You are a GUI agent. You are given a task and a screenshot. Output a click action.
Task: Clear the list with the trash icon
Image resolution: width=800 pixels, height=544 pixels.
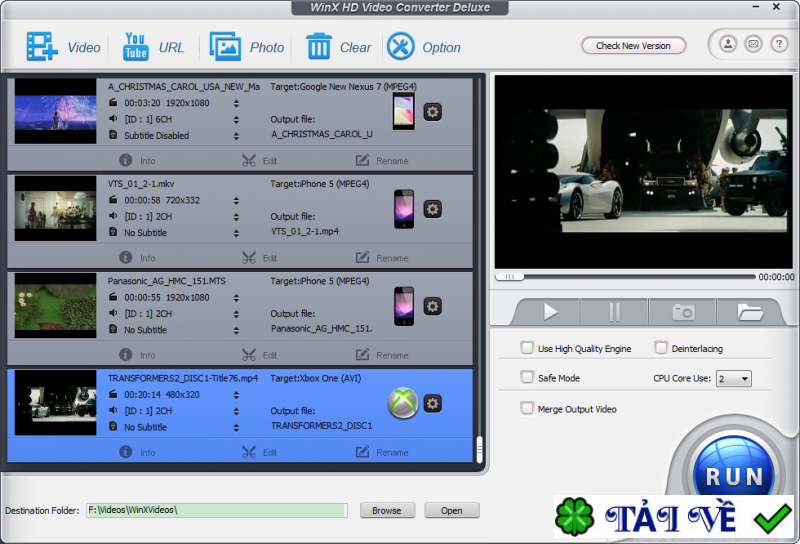[319, 46]
